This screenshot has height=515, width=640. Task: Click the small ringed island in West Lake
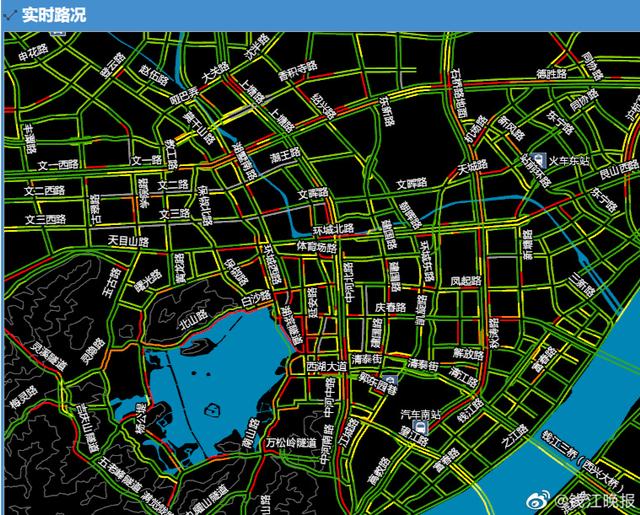(212, 408)
